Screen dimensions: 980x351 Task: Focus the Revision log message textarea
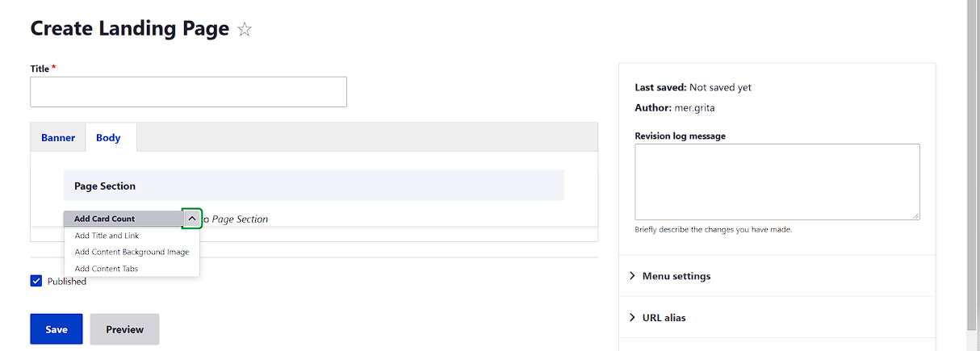(777, 182)
